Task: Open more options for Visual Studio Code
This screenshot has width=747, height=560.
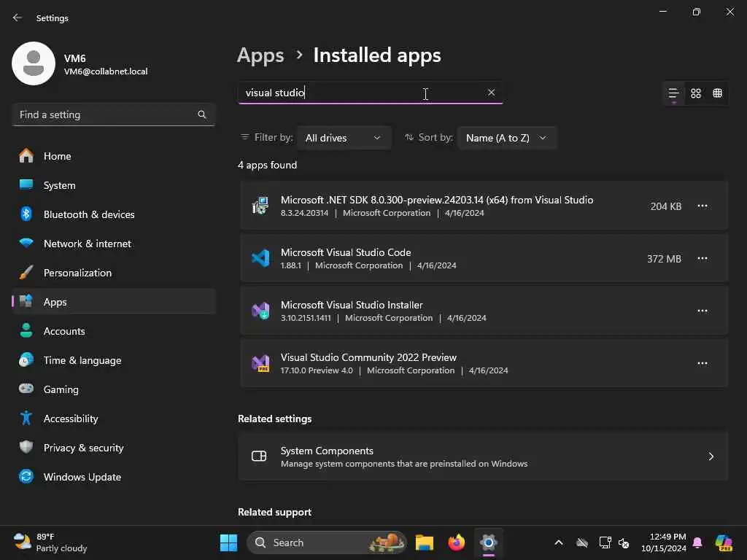Action: click(x=703, y=258)
